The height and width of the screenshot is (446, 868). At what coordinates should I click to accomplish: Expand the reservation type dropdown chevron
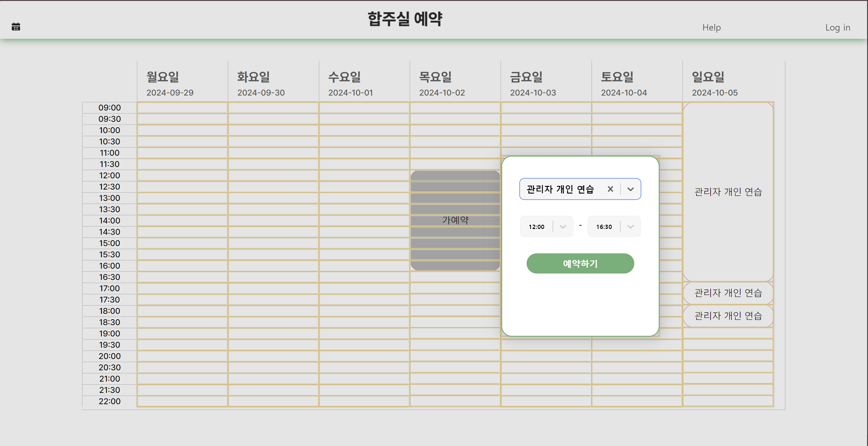pyautogui.click(x=630, y=189)
